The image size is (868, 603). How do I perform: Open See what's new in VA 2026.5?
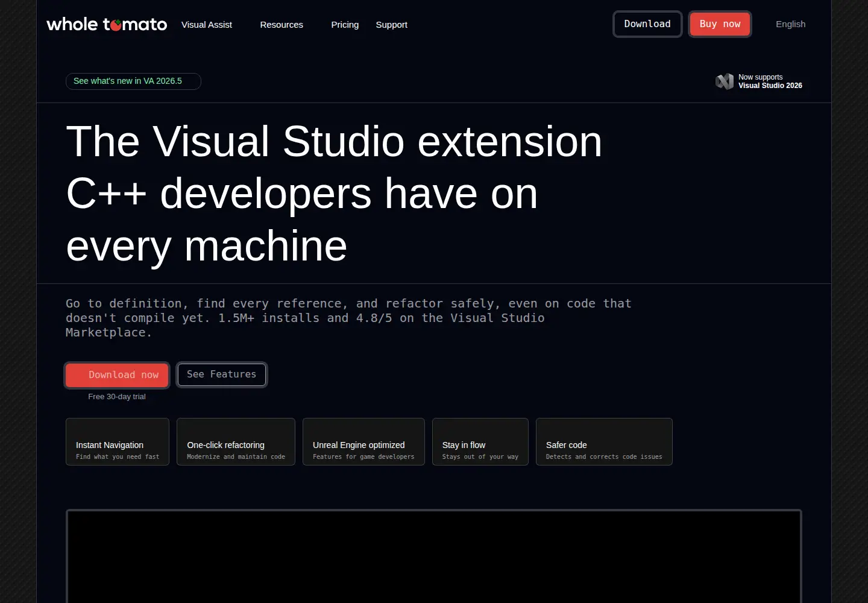133,81
